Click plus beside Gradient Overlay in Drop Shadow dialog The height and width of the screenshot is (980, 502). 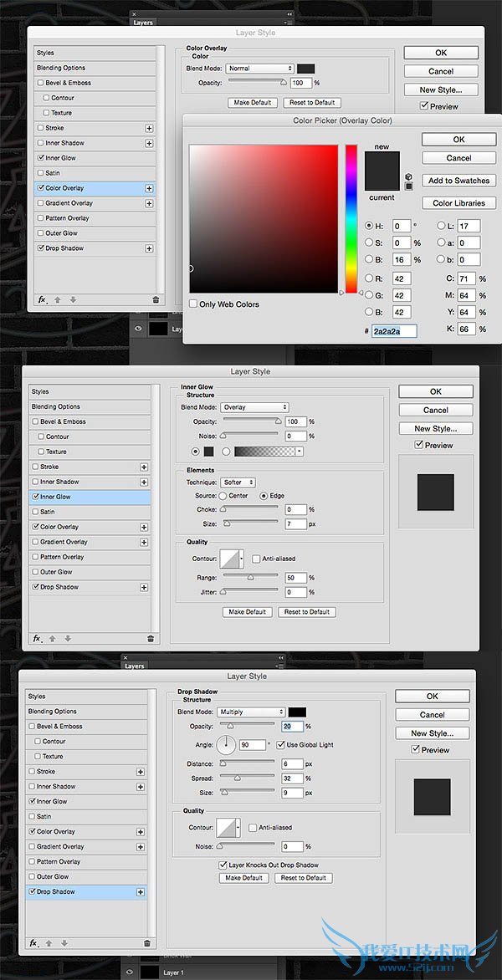(x=140, y=846)
